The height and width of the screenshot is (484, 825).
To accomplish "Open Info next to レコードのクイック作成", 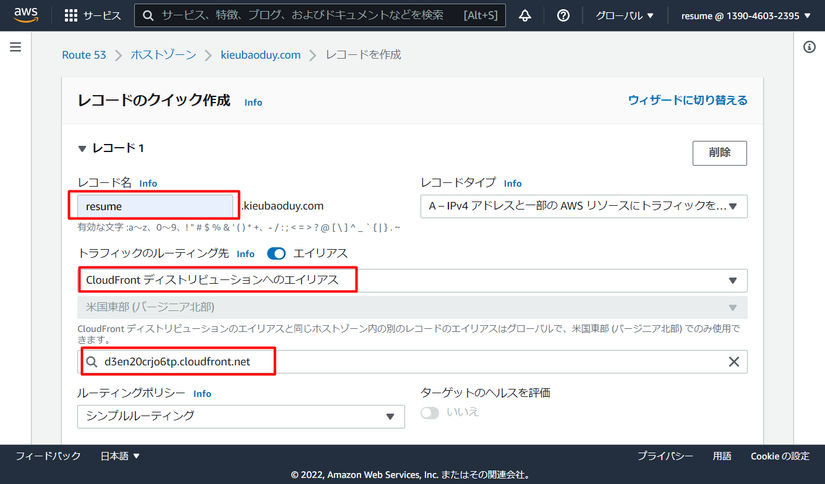I will tap(253, 103).
